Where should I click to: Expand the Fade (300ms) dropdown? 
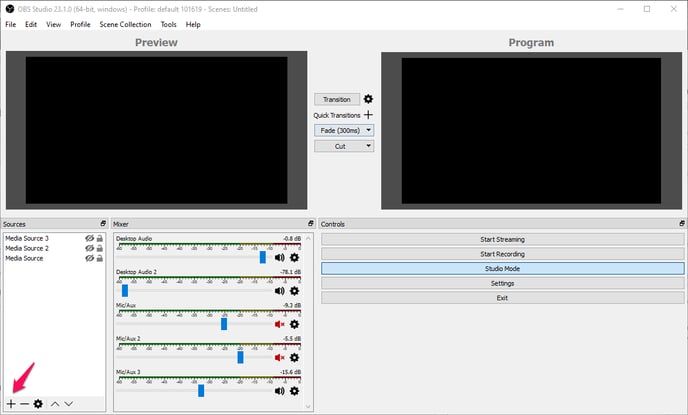point(344,130)
